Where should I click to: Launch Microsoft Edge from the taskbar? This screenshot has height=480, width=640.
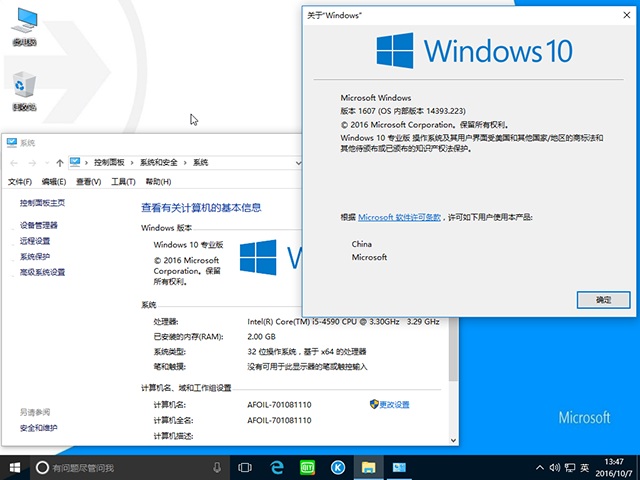click(x=276, y=467)
